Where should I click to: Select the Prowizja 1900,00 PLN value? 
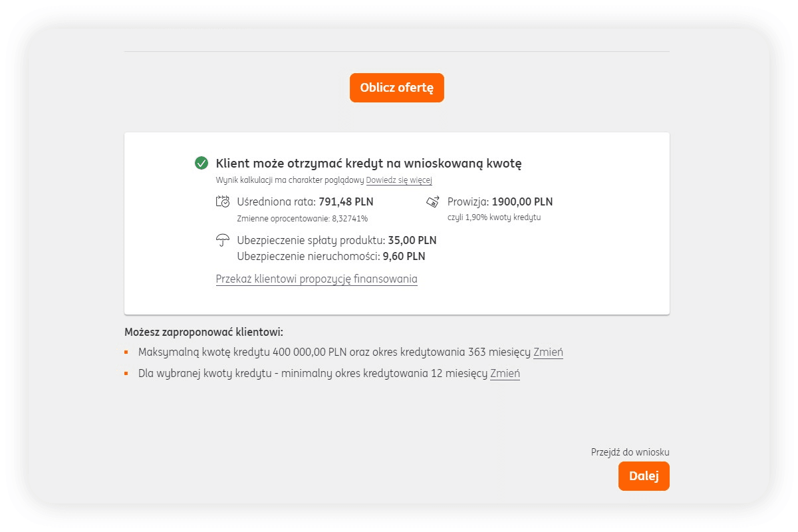tap(522, 201)
